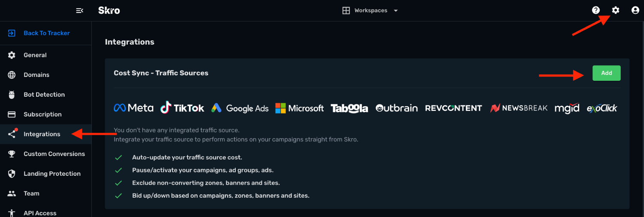The image size is (644, 217).
Task: Click the API Access icon in the sidebar
Action: 12,213
